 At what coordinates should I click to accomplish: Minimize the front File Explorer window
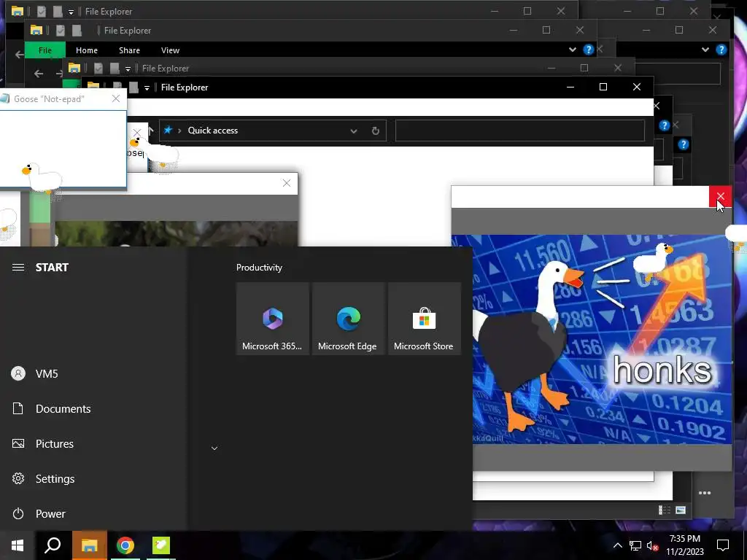pyautogui.click(x=570, y=87)
